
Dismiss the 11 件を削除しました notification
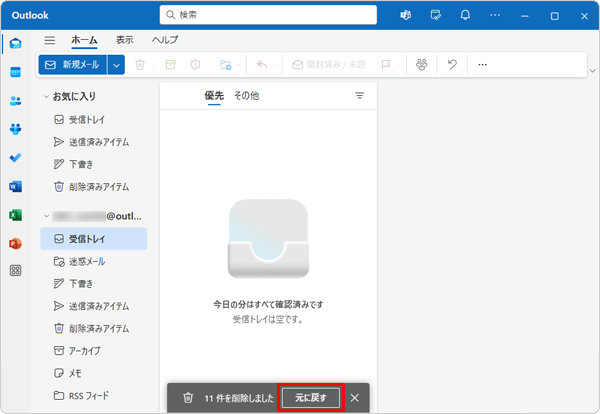pos(355,398)
